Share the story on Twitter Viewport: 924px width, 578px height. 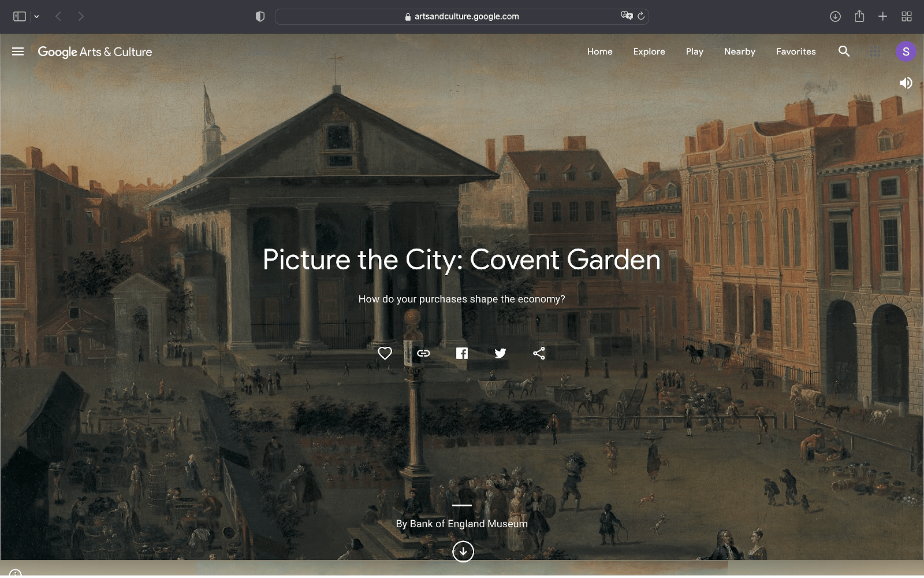pos(500,353)
